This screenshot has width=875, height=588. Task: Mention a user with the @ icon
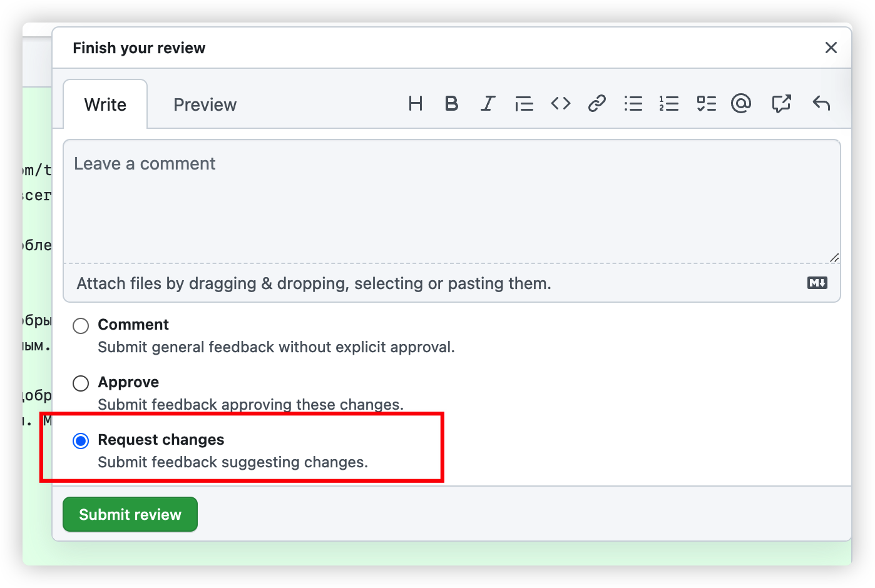click(741, 104)
